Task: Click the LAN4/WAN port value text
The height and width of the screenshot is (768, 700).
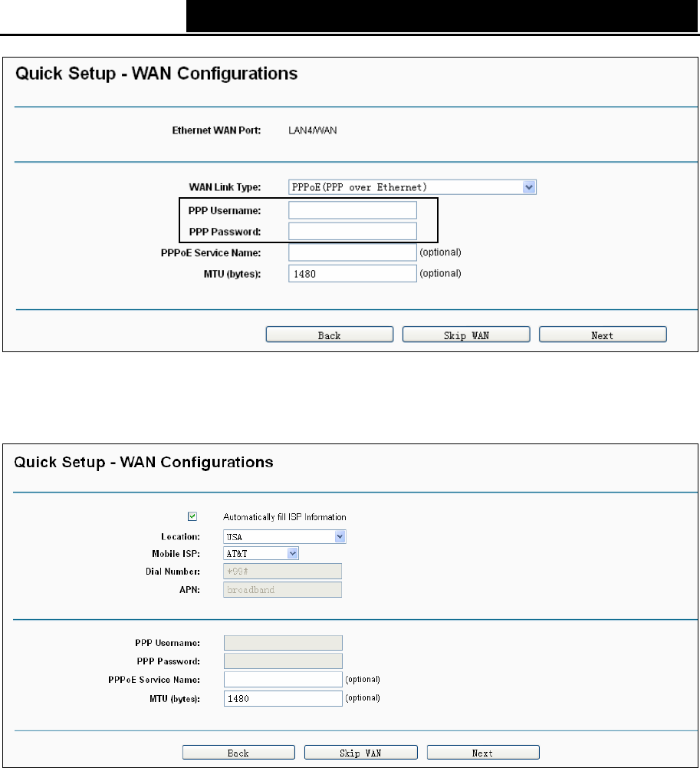Action: pos(312,130)
